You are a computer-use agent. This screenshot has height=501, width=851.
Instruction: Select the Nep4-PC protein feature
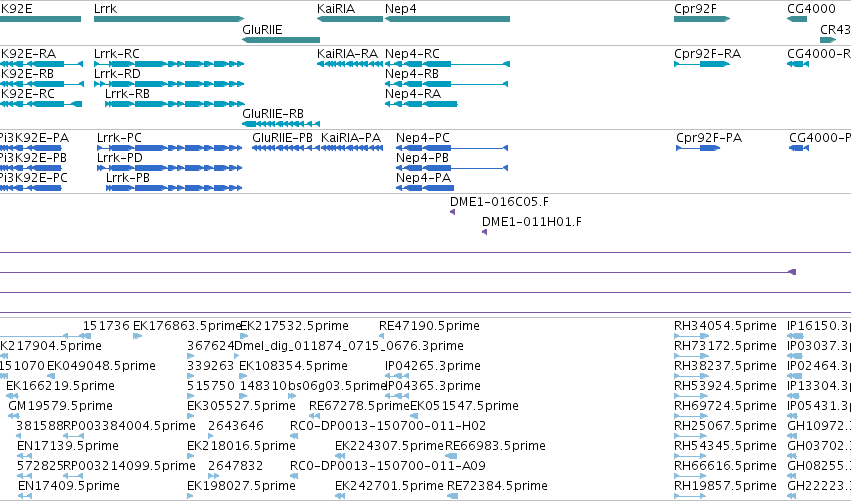pos(452,148)
